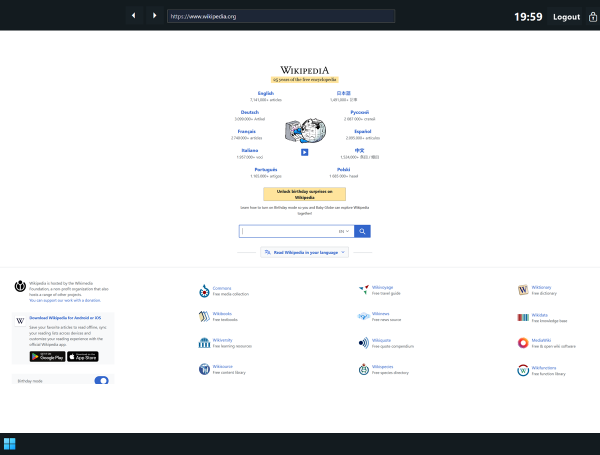Toggle the Birthday mode switch

(x=101, y=381)
